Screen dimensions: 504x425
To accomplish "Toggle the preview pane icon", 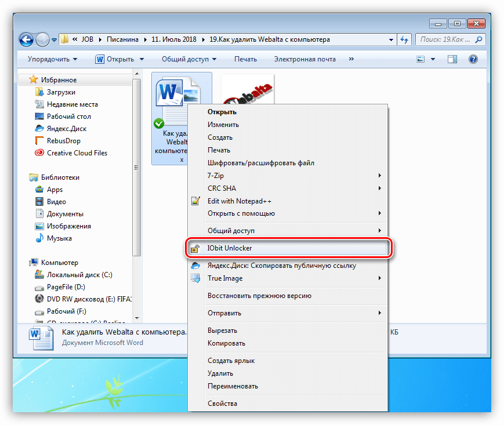I will tap(452, 59).
